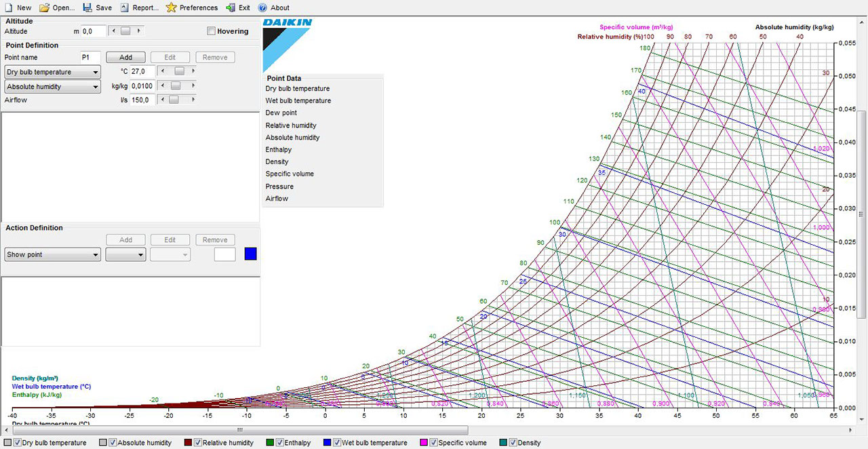868x449 pixels.
Task: Click the Altitude value field
Action: [93, 31]
